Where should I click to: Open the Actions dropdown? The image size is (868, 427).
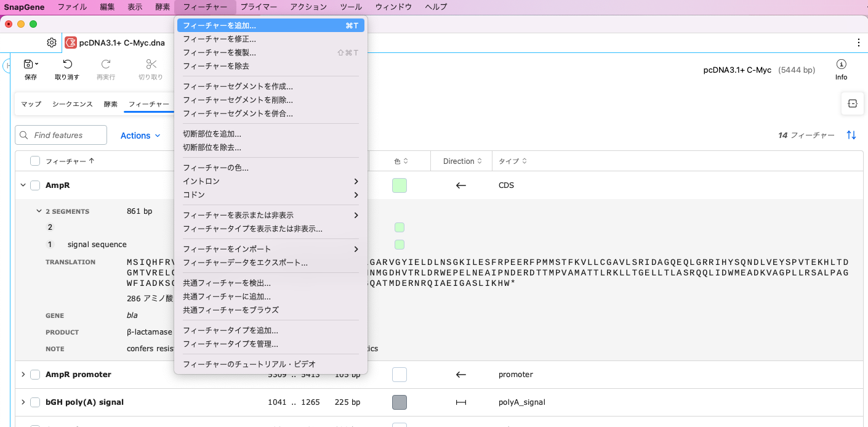[140, 135]
